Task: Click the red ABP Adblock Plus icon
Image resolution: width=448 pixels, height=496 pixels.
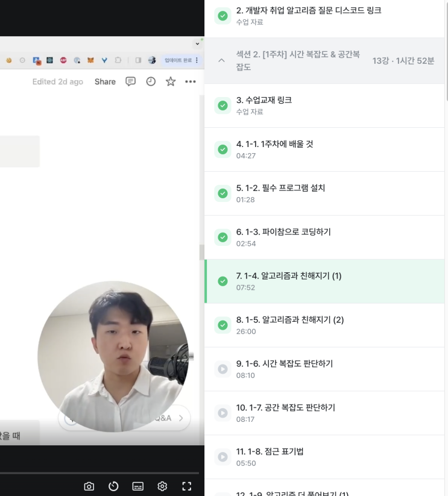Action: [63, 60]
